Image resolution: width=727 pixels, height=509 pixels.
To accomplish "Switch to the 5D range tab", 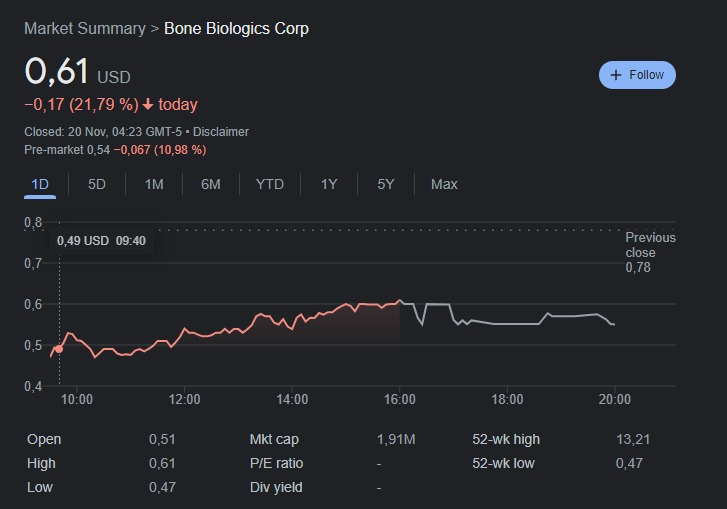I will tap(97, 184).
